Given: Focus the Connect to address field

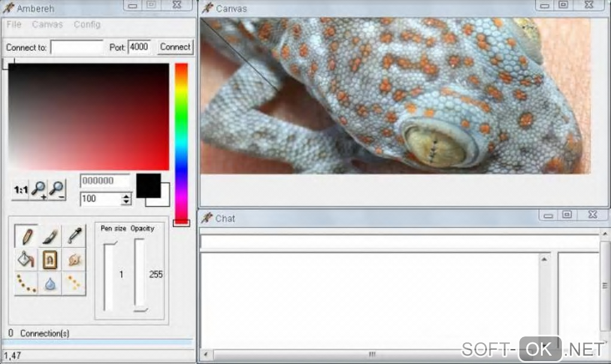Looking at the screenshot, I should coord(77,47).
